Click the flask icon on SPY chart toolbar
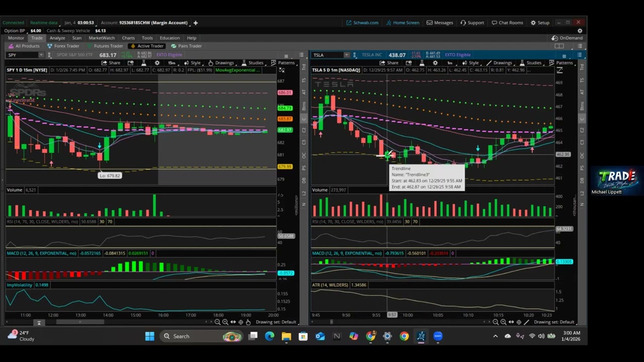644x362 pixels. coord(143,63)
